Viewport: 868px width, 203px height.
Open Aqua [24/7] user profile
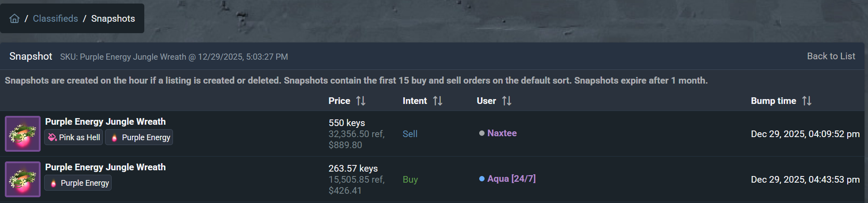pos(511,179)
